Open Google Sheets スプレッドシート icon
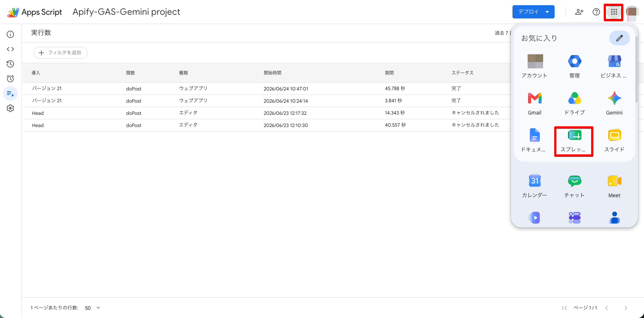Image resolution: width=644 pixels, height=318 pixels. [575, 141]
